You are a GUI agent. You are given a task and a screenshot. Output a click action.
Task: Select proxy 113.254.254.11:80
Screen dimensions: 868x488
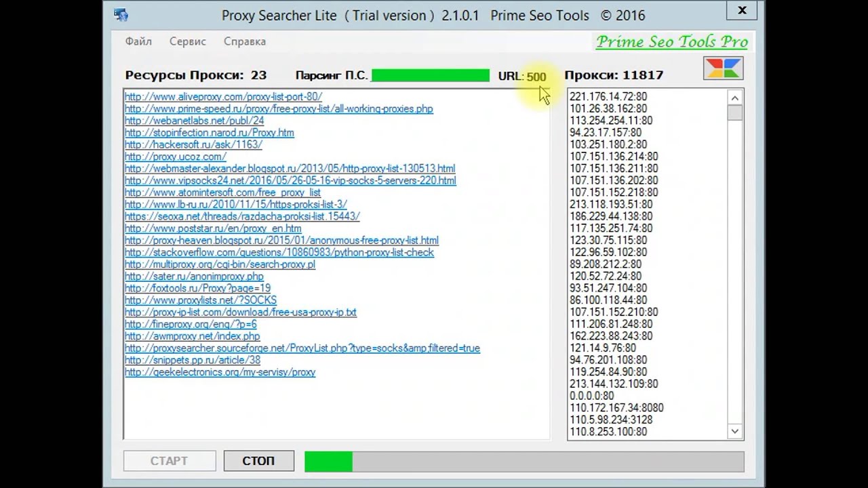coord(611,121)
